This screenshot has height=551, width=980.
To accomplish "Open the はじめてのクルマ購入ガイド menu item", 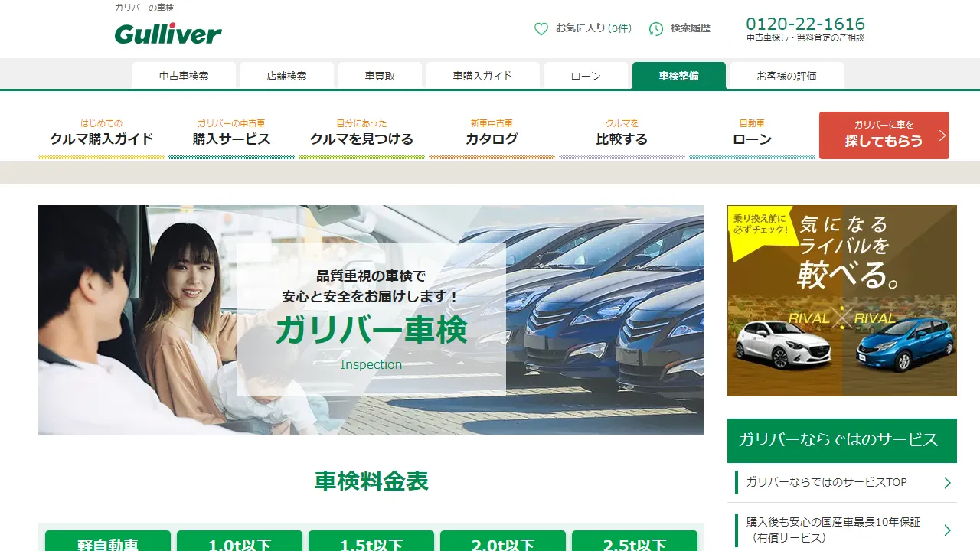I will [x=100, y=132].
